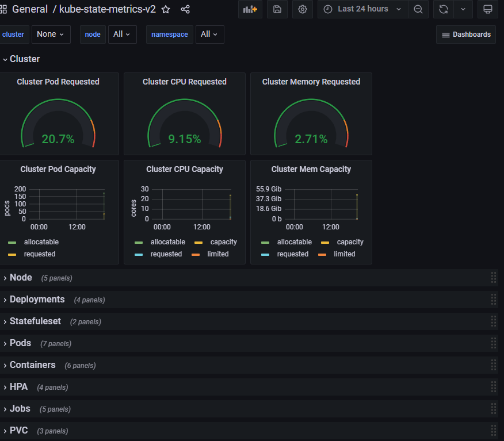Grab the Pods row drag handle

coord(494,343)
